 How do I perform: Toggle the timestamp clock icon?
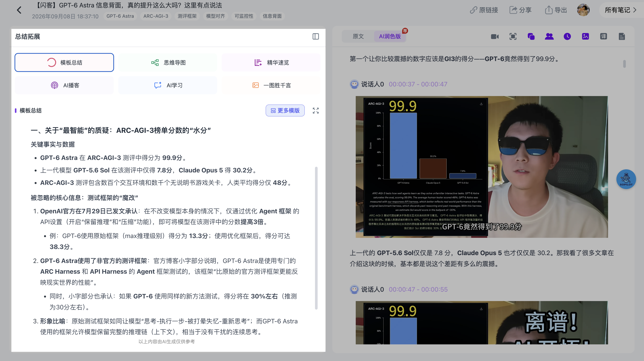coord(567,37)
